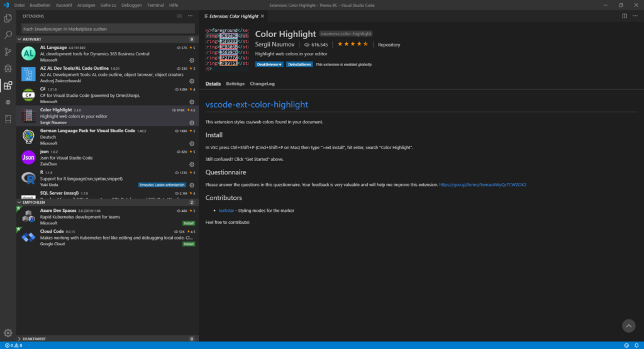
Task: Open the lochstar contributor link
Action: tap(226, 211)
